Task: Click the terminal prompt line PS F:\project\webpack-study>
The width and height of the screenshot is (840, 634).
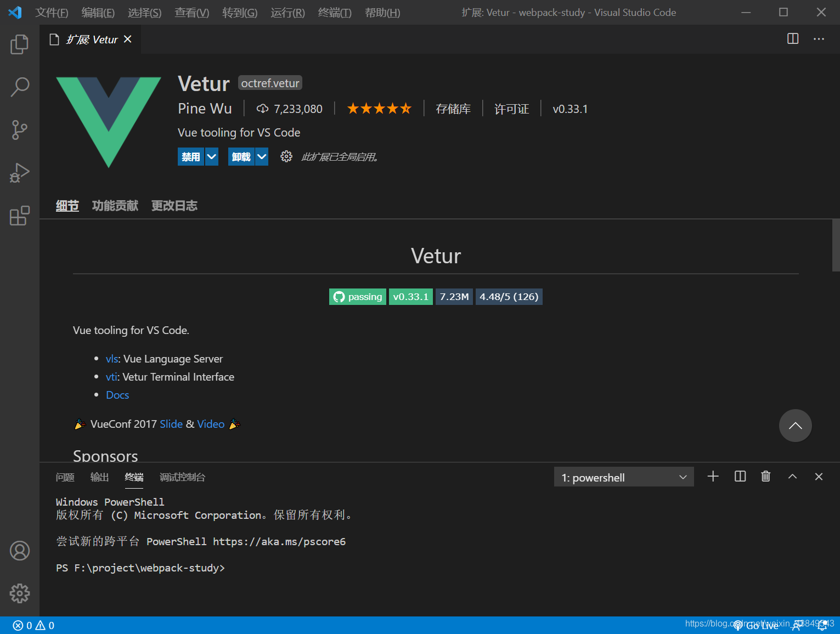Action: (140, 568)
